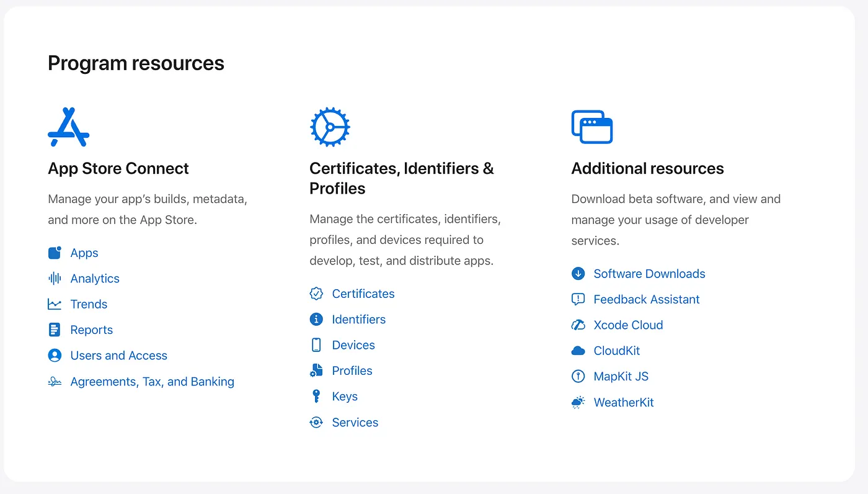Open the Apps link
Viewport: 868px width, 494px height.
coord(84,253)
